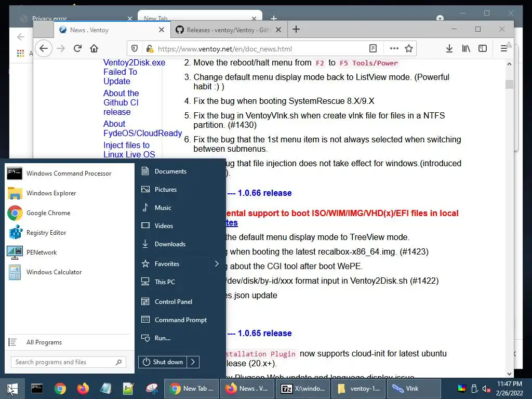Open Videos folder in Start menu
Image resolution: width=532 pixels, height=399 pixels.
click(x=180, y=225)
